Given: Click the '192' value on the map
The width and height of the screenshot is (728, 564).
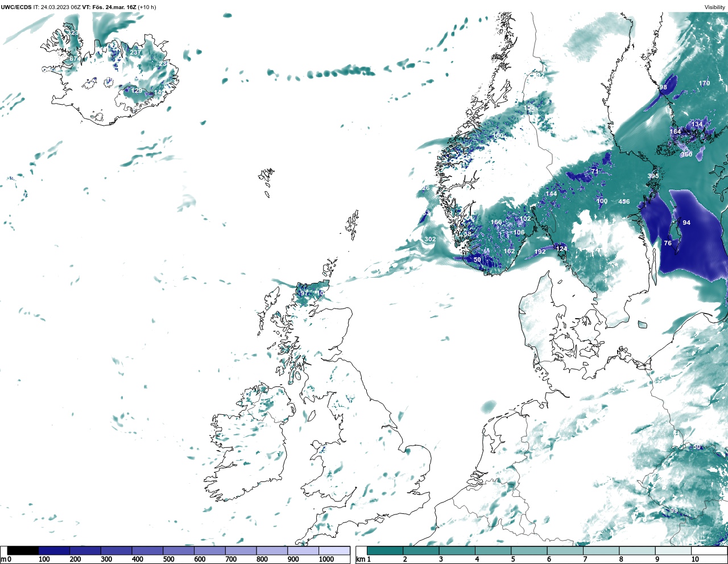Looking at the screenshot, I should coord(540,252).
